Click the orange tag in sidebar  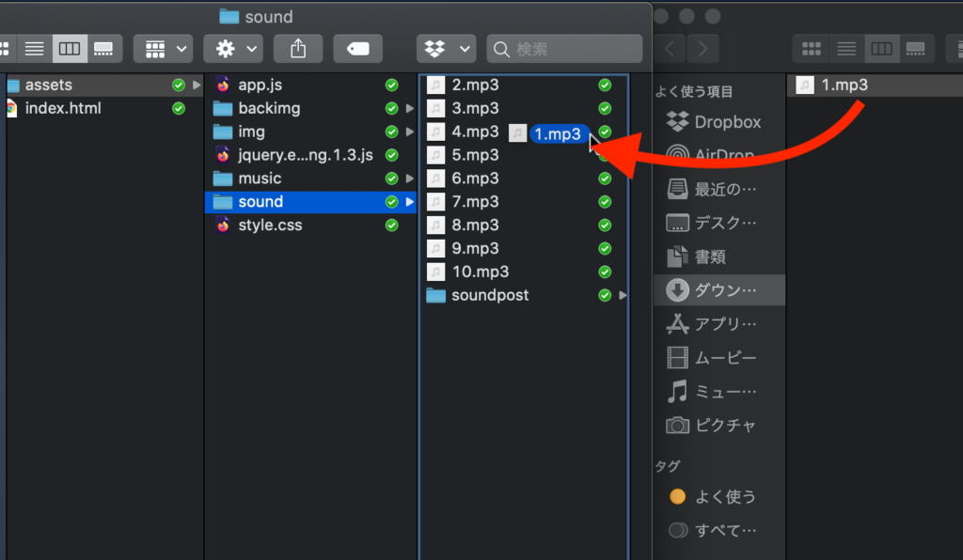click(x=677, y=497)
